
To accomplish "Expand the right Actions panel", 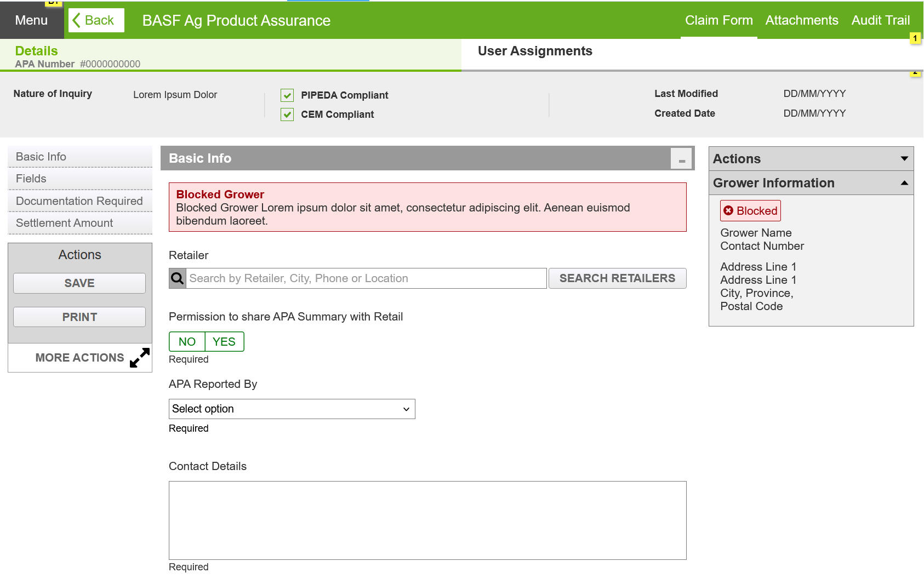I will pos(904,159).
